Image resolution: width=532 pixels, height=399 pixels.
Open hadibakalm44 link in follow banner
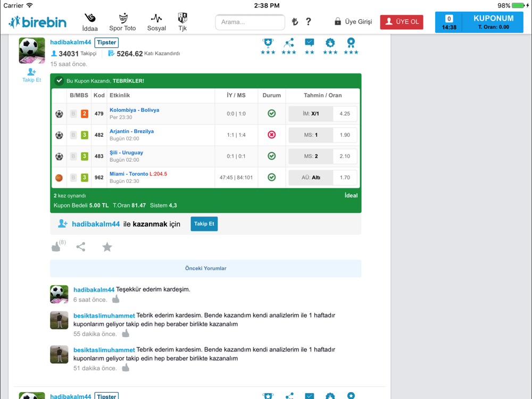(96, 224)
